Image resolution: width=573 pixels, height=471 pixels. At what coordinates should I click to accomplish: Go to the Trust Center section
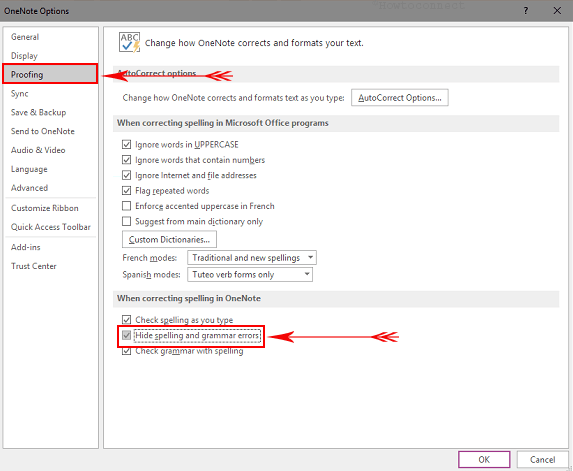click(x=34, y=266)
